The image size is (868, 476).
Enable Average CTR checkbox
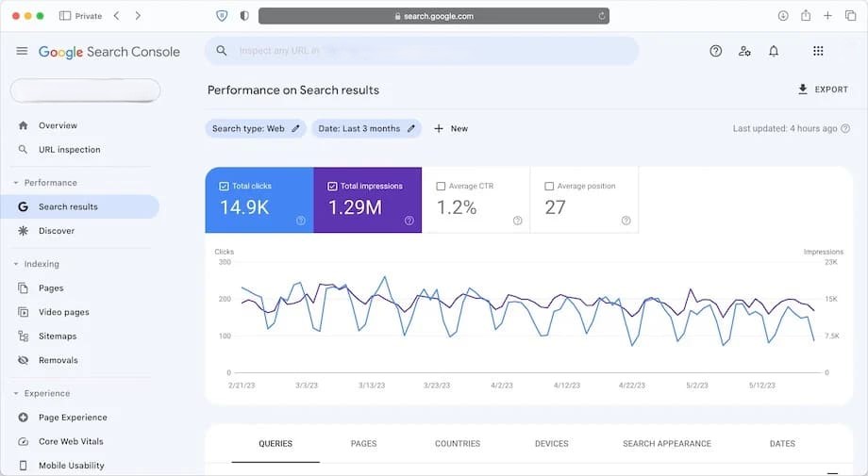[441, 187]
